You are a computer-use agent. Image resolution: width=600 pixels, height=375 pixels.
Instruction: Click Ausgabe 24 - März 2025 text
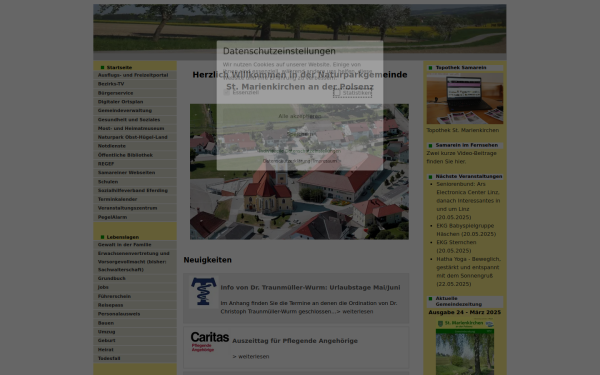(465, 312)
